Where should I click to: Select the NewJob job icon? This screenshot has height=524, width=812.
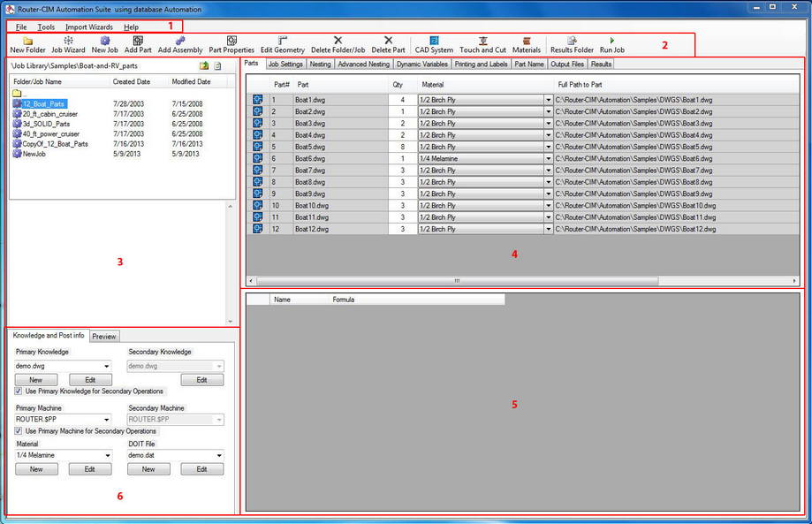point(17,154)
